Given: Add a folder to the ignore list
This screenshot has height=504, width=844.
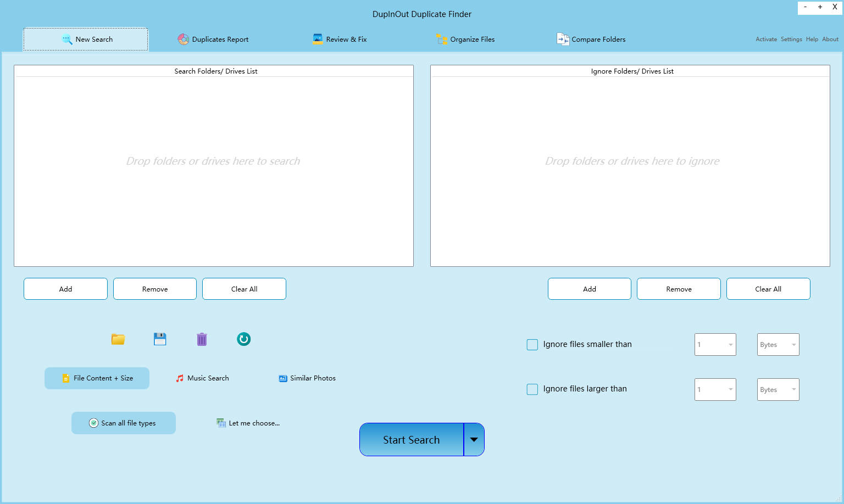Looking at the screenshot, I should click(x=590, y=289).
